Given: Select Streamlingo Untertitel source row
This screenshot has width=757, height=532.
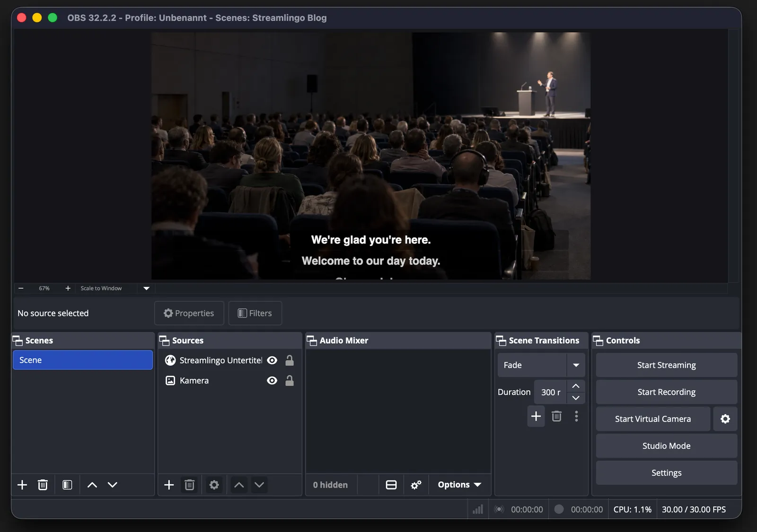Looking at the screenshot, I should 229,360.
